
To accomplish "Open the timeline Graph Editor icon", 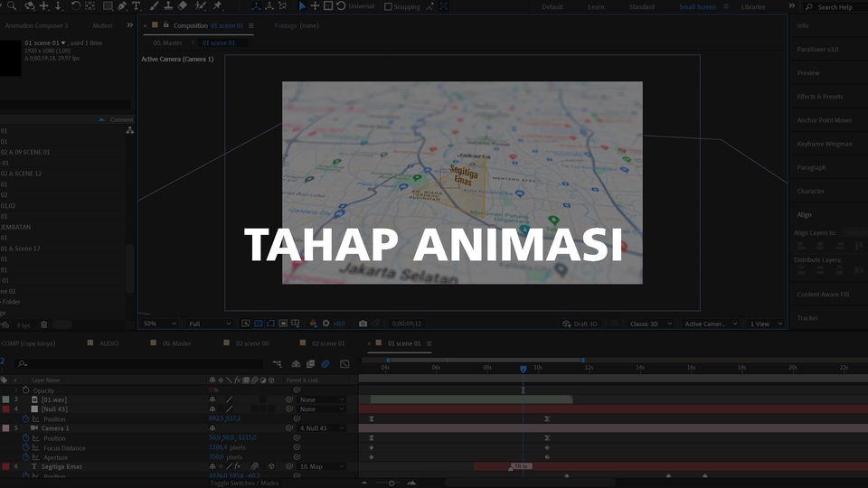I will (344, 363).
